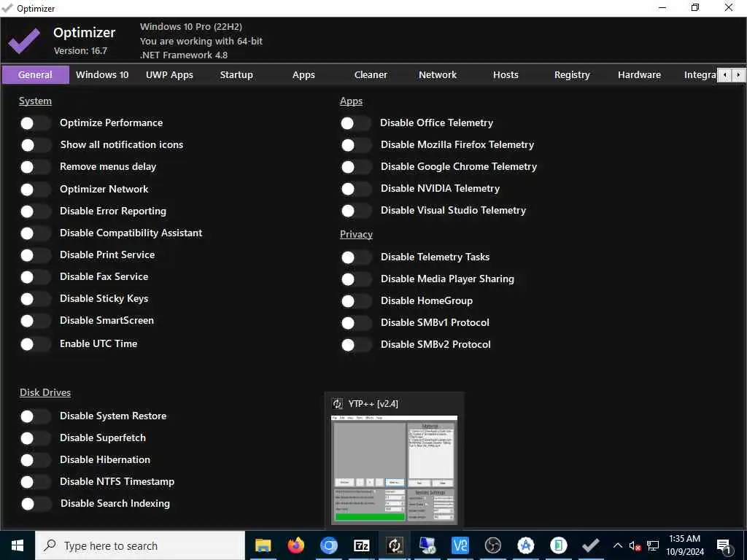Enable Disable System Restore toggle
Viewport: 747px width, 560px height.
click(35, 416)
